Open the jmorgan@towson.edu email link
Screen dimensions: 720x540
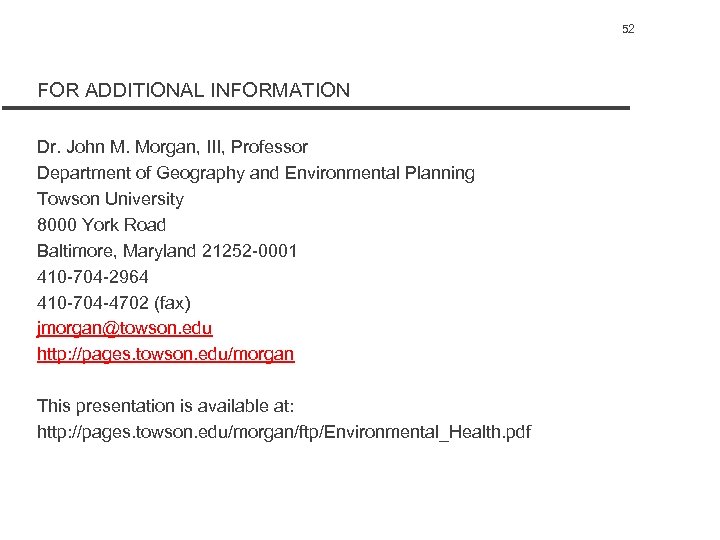click(125, 328)
